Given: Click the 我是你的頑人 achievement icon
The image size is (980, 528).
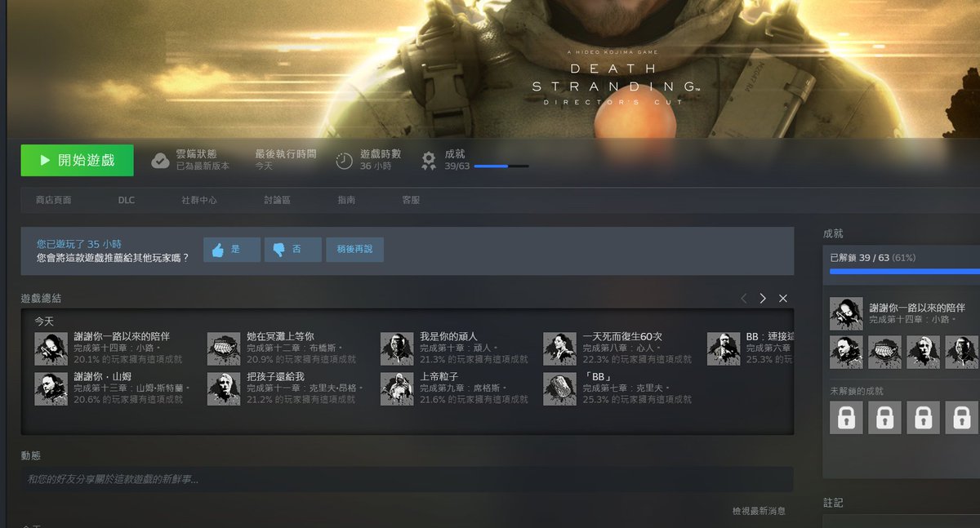Looking at the screenshot, I should tap(397, 348).
